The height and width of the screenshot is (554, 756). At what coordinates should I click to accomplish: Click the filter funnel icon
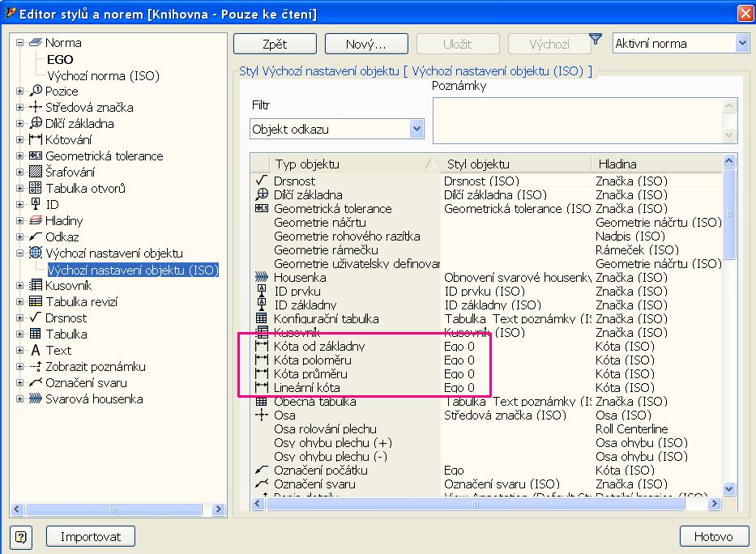(x=596, y=39)
